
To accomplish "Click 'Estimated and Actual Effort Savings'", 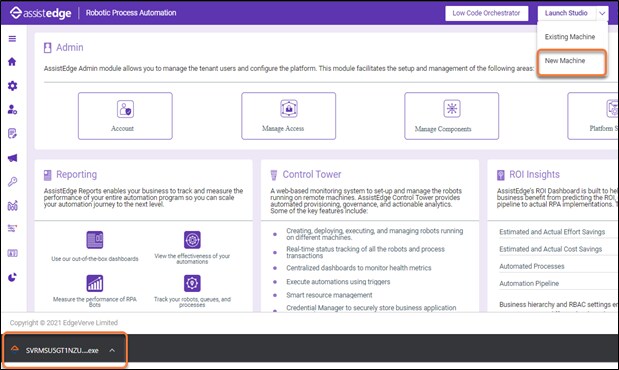I will [x=552, y=232].
